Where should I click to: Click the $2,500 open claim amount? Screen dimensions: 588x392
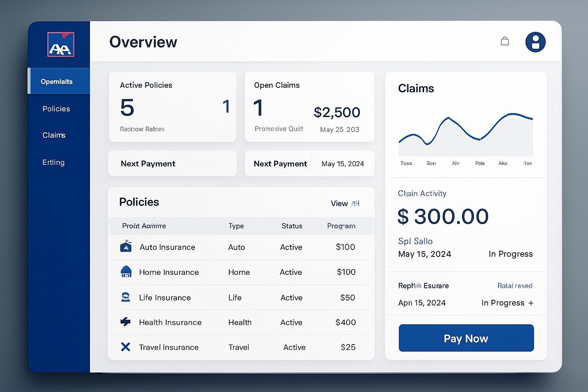[337, 112]
